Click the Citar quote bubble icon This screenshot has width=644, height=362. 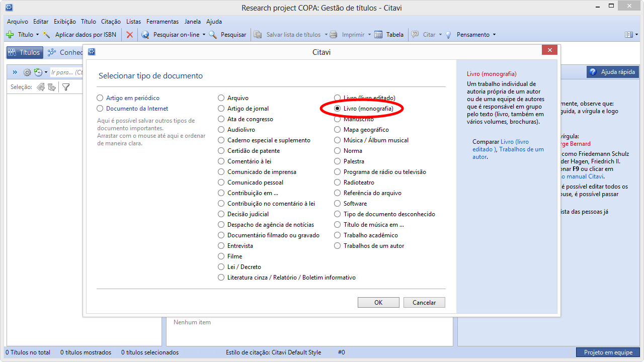[x=415, y=35]
